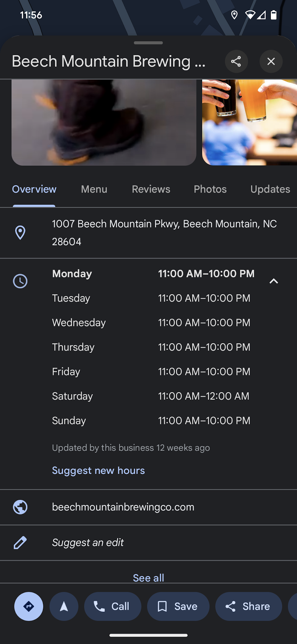This screenshot has width=297, height=644.
Task: Select the Updates tab
Action: 270,189
